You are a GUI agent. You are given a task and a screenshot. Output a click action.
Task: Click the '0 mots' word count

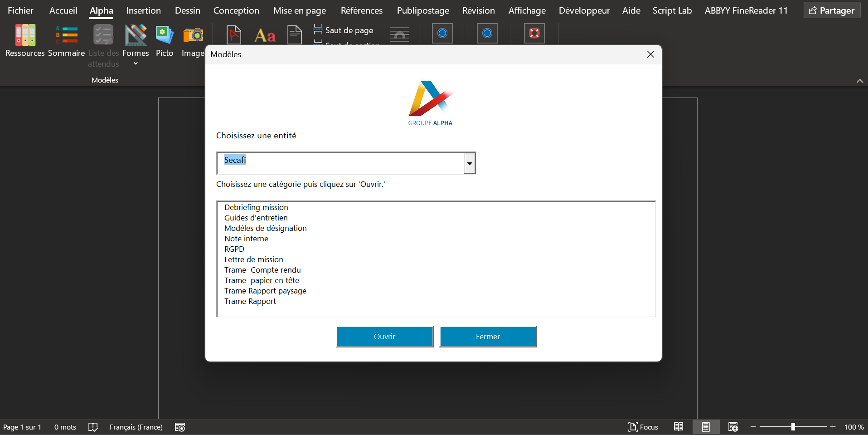[65, 427]
